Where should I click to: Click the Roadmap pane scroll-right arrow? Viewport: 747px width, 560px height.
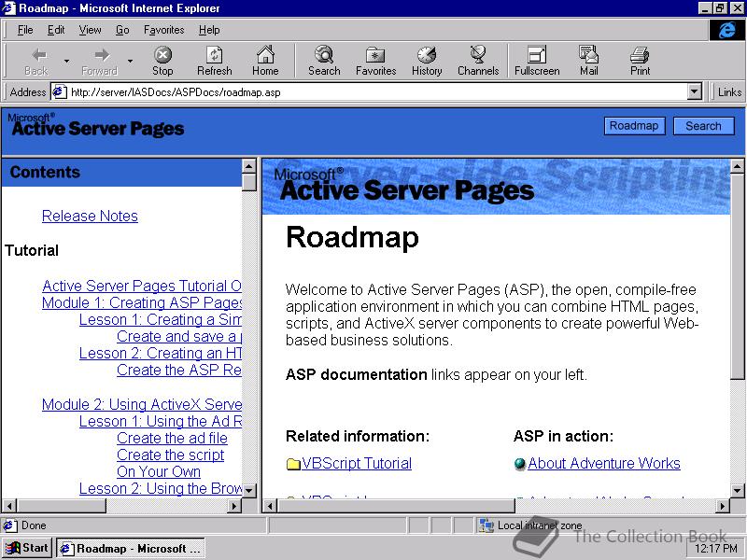coord(722,506)
